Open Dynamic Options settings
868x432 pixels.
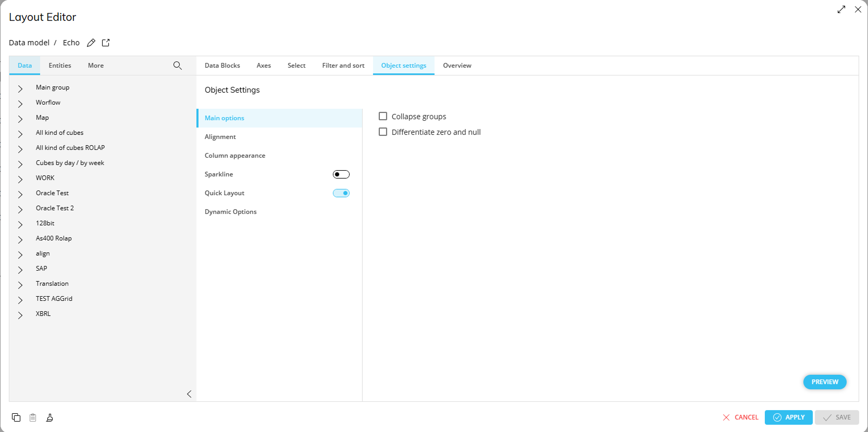[279, 212]
